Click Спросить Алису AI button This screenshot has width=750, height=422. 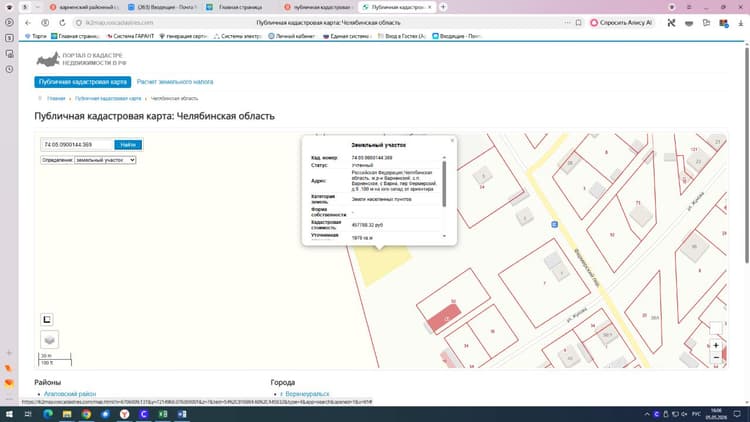pyautogui.click(x=621, y=22)
